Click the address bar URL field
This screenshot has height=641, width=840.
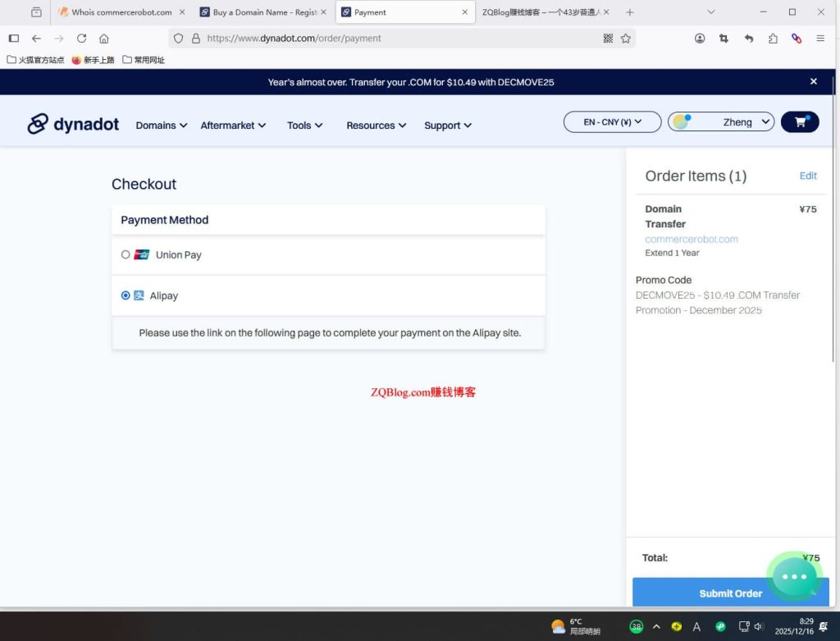(402, 38)
